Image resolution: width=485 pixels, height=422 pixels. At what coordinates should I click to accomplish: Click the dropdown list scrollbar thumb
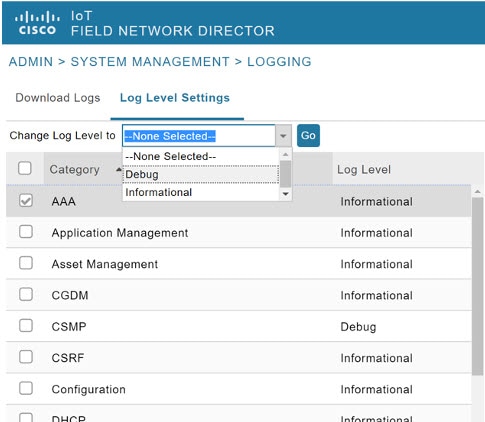coord(285,174)
